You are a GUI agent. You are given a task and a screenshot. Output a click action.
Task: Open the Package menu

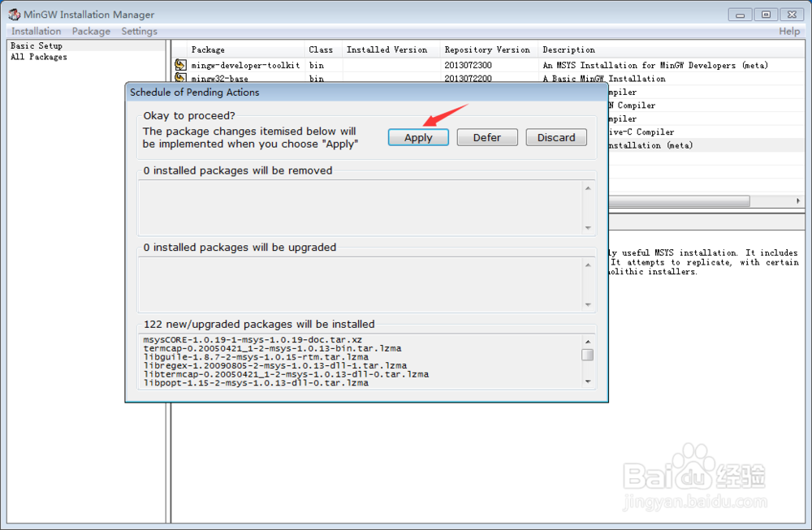[91, 31]
